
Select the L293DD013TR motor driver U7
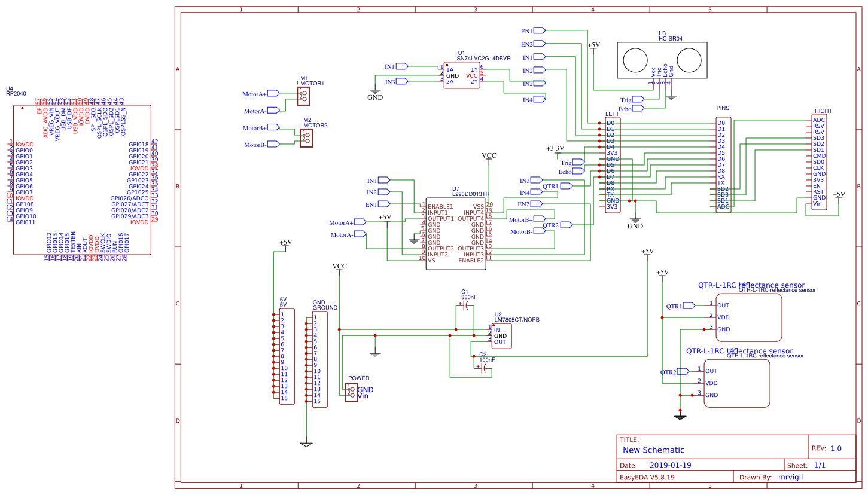pos(455,233)
